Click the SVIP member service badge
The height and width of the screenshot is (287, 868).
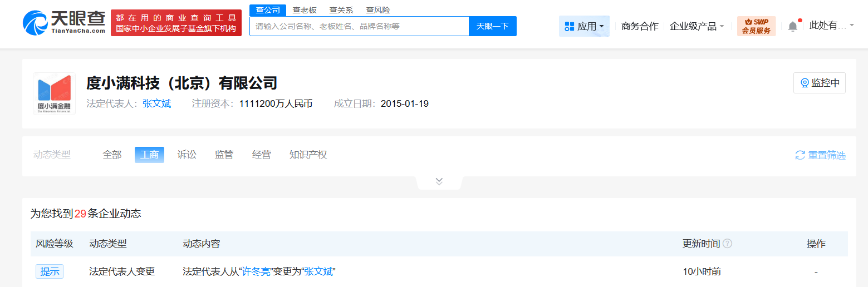click(x=756, y=26)
